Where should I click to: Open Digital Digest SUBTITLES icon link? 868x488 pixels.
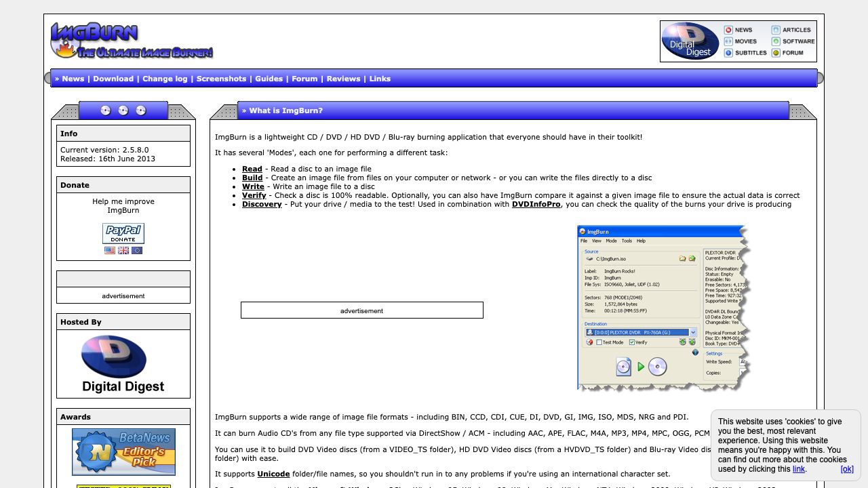coord(745,53)
